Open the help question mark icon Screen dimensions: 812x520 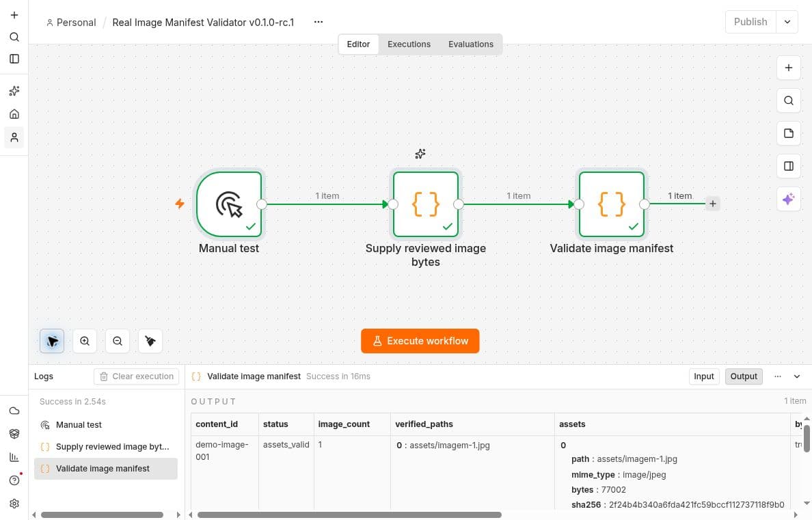point(14,480)
